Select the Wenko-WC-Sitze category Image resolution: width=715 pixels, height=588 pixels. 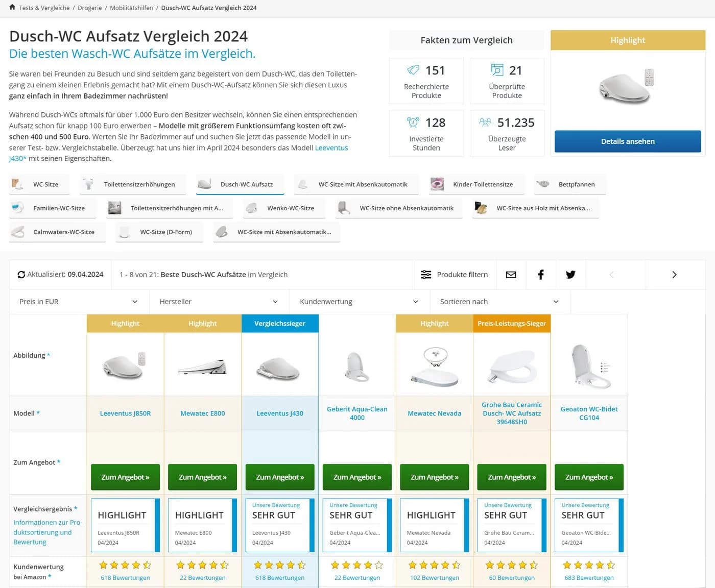click(280, 208)
